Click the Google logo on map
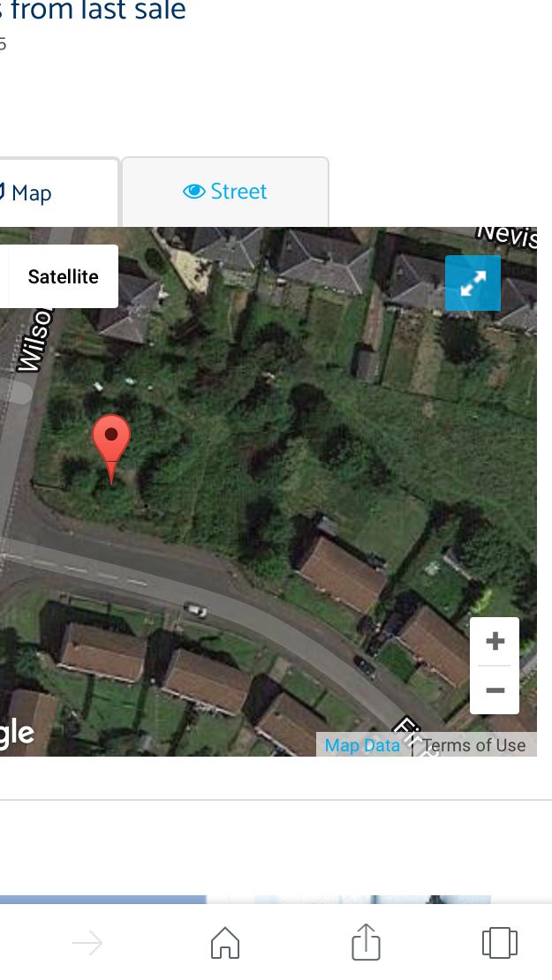This screenshot has width=552, height=980. (17, 733)
